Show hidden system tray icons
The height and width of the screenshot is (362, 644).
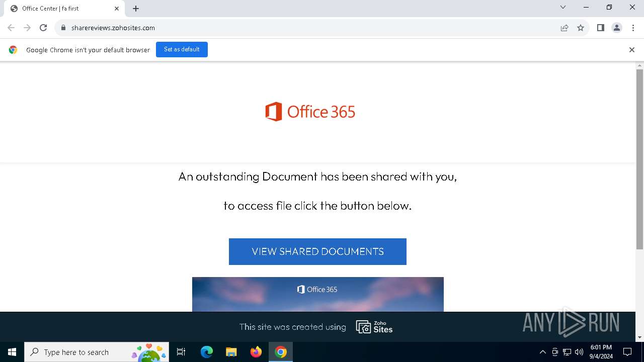(x=542, y=352)
